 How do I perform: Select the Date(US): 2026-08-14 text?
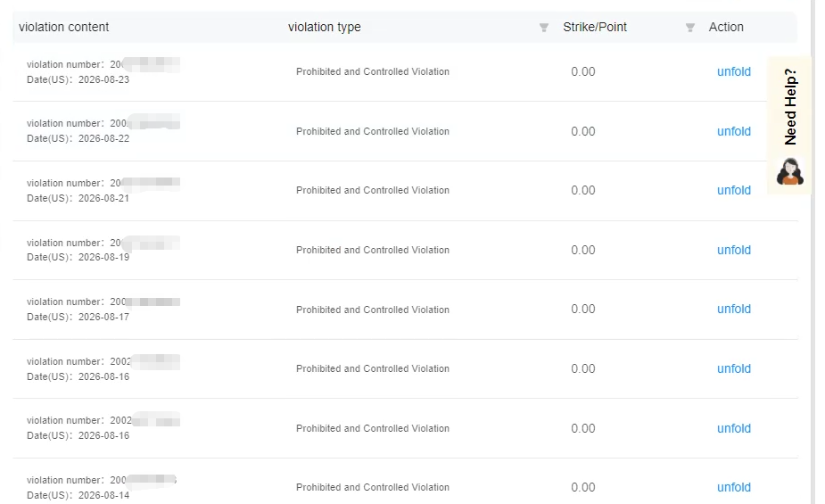point(78,495)
